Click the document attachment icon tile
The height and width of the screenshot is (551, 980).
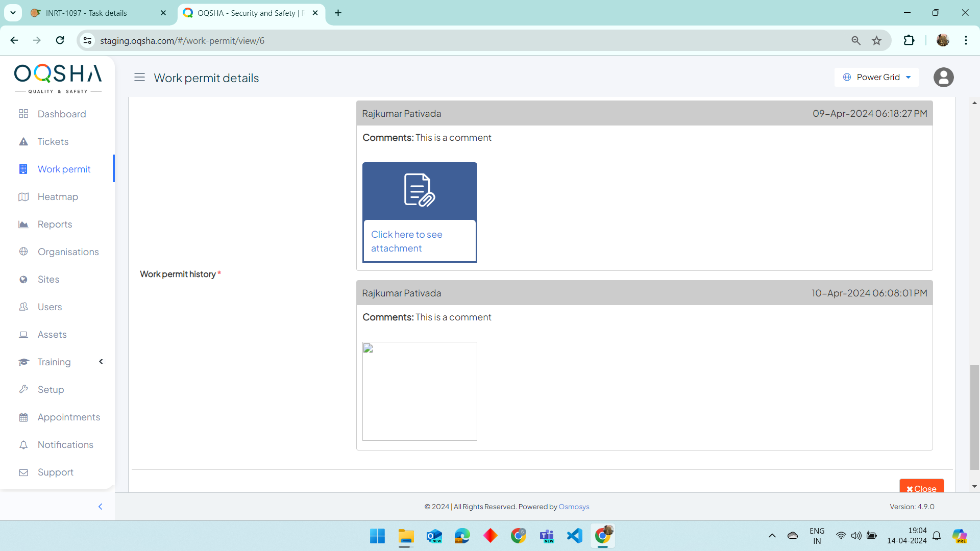click(420, 191)
